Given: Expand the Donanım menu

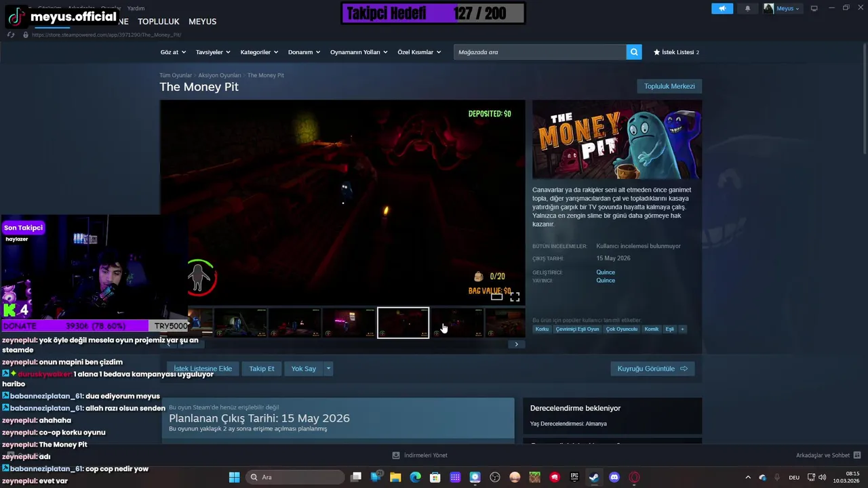Looking at the screenshot, I should 304,52.
